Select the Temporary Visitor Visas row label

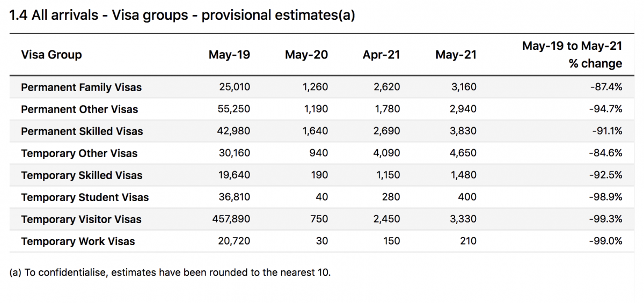(x=81, y=219)
